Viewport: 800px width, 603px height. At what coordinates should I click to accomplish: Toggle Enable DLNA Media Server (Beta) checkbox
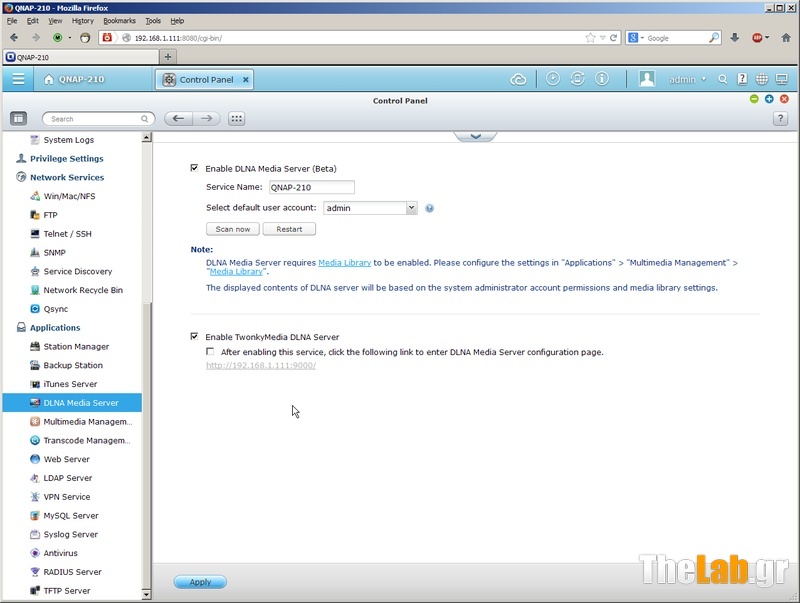[194, 168]
